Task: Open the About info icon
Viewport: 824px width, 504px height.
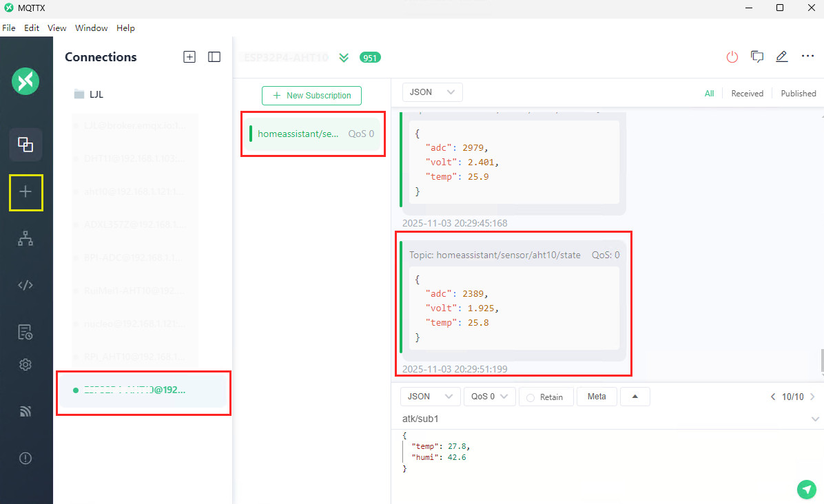Action: pos(25,459)
